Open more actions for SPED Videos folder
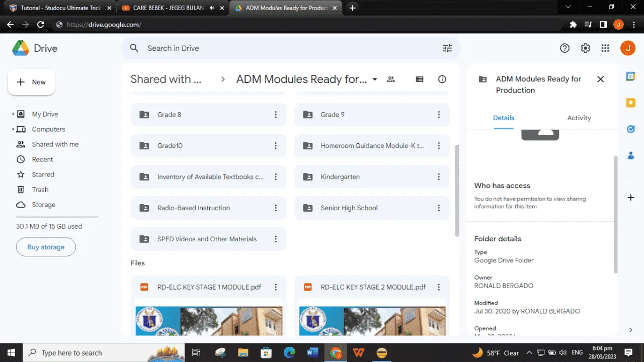644x362 pixels. (276, 239)
